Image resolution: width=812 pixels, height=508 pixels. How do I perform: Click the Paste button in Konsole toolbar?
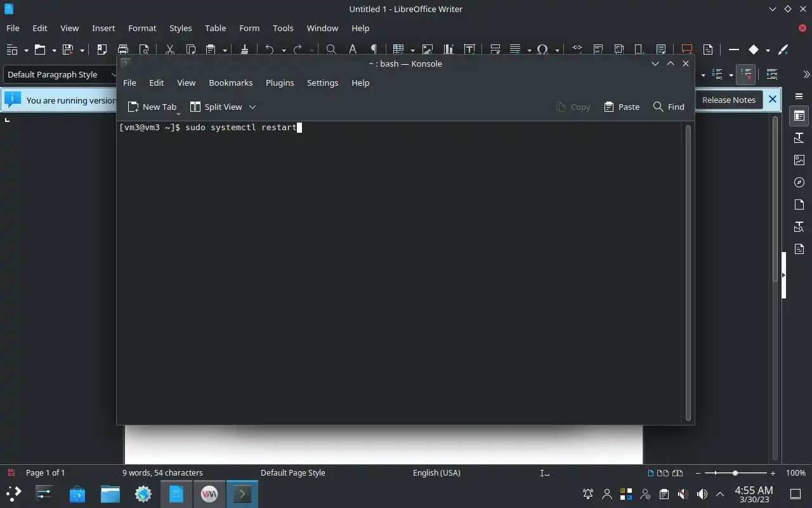click(622, 107)
